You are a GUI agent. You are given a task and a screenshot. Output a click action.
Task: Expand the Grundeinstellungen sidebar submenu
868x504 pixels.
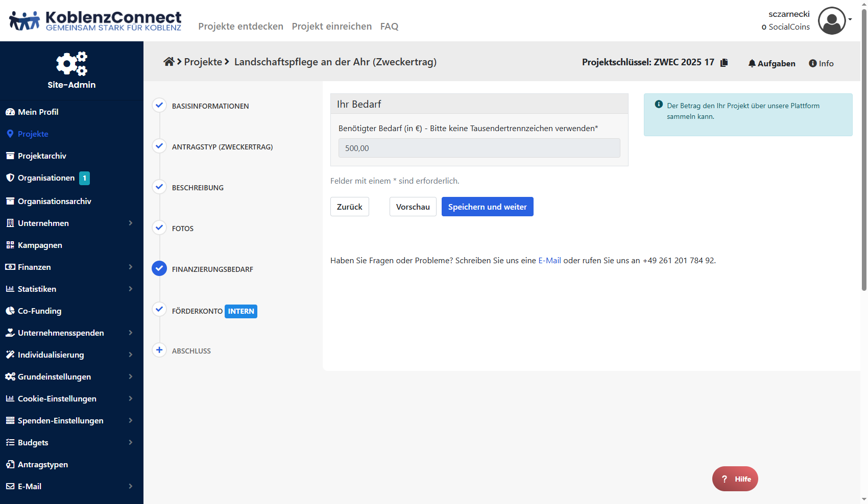click(x=130, y=376)
